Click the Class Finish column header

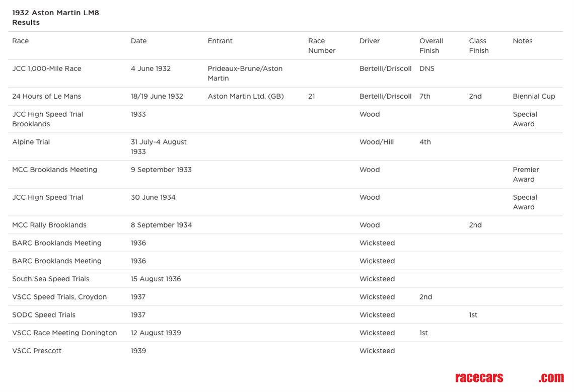pos(478,45)
